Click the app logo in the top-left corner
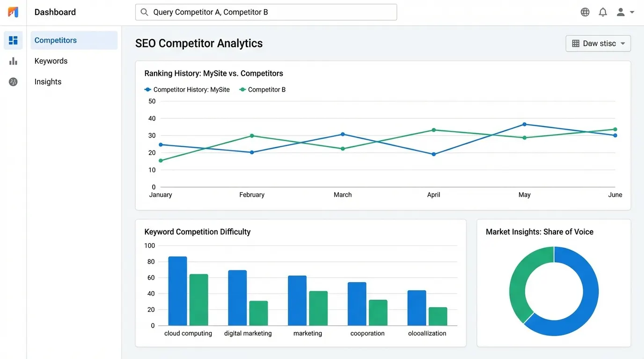644x359 pixels. 12,11
